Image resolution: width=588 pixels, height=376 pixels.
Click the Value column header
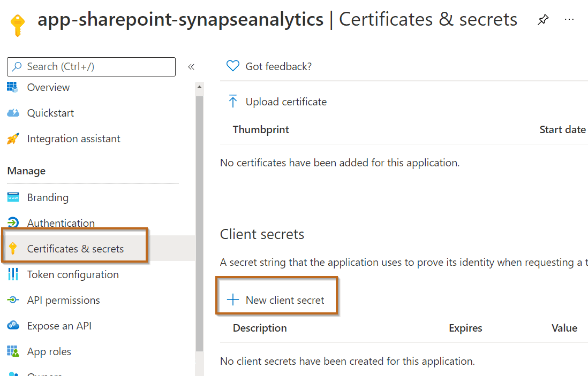pyautogui.click(x=564, y=328)
